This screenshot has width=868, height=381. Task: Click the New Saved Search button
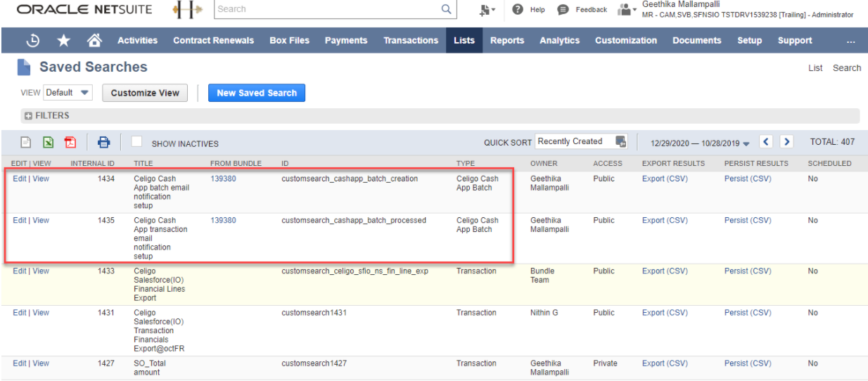point(257,93)
